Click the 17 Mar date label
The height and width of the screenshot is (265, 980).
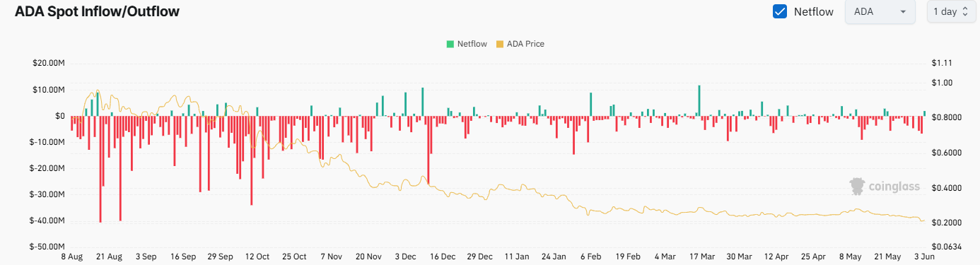(x=702, y=257)
